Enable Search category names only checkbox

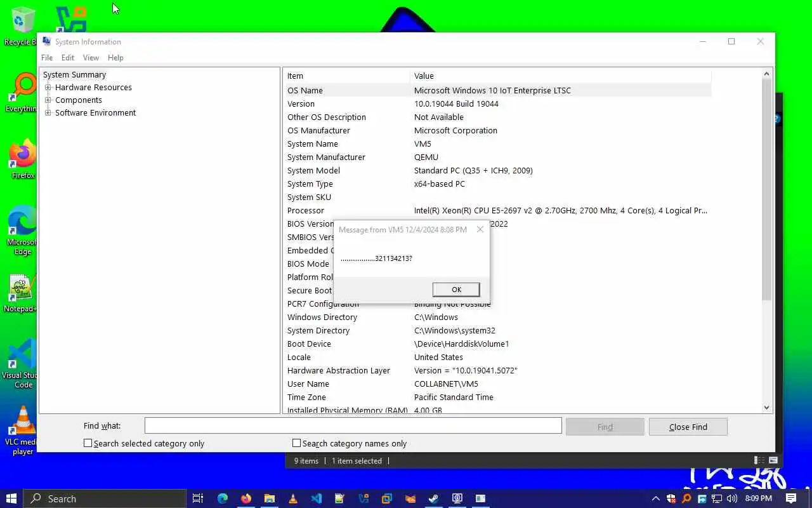pyautogui.click(x=296, y=443)
